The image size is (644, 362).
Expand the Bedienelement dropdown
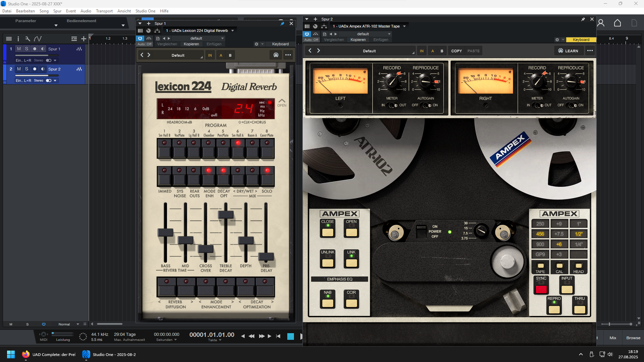coord(123,25)
